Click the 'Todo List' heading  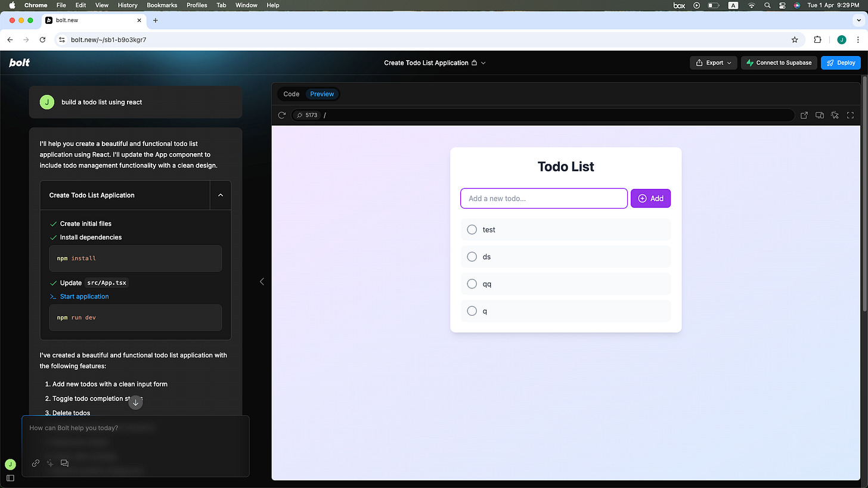[x=566, y=167]
